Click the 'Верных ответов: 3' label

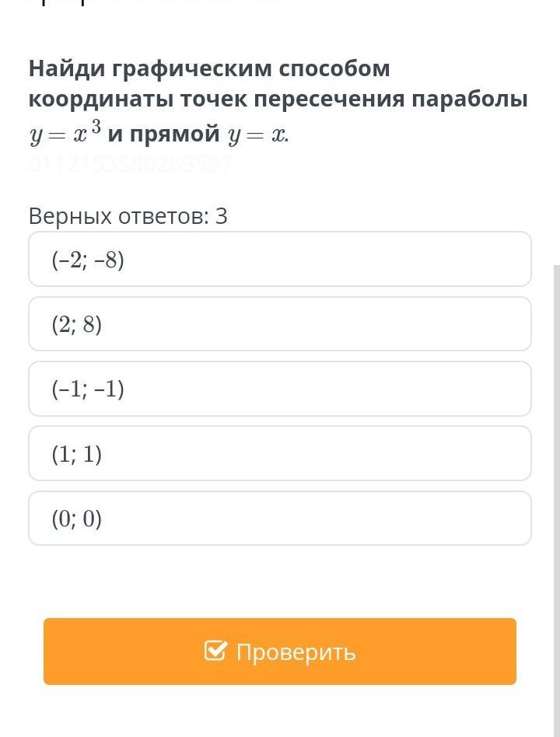pos(128,217)
